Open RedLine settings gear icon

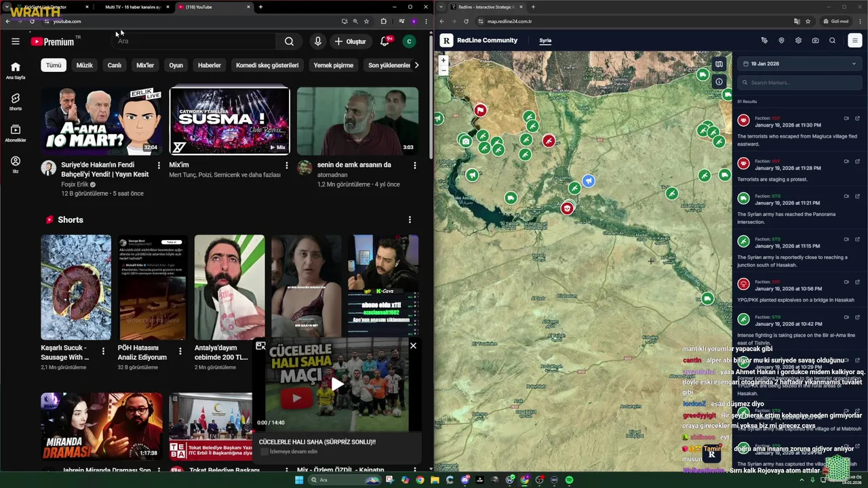pos(798,41)
